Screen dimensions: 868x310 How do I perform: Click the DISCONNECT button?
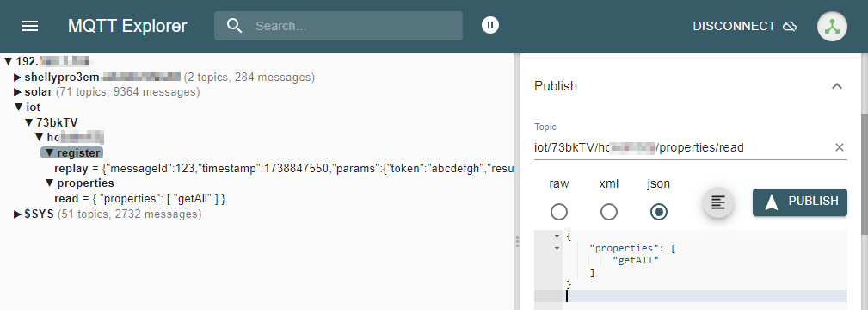click(x=745, y=26)
